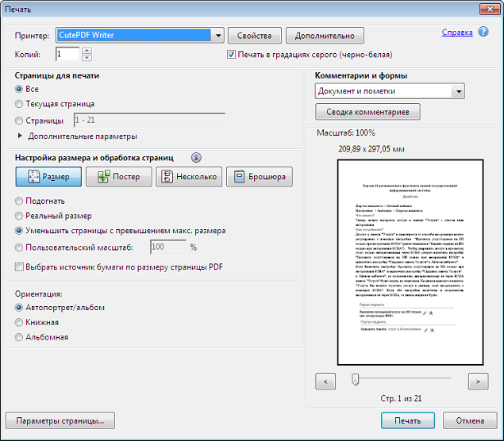Screen dimensions: 504x441
Task: Select the Текущая страница radio button
Action: [19, 104]
